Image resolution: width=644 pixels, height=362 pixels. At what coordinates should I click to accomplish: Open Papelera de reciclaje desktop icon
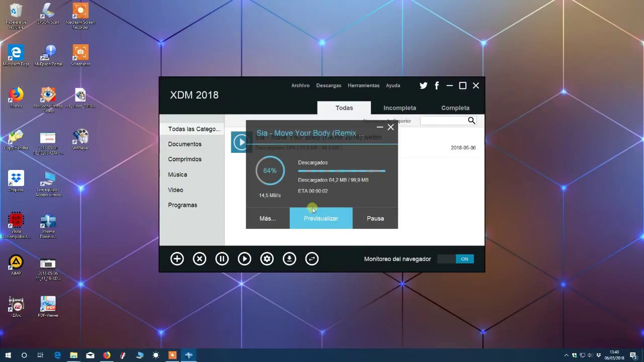pyautogui.click(x=16, y=17)
